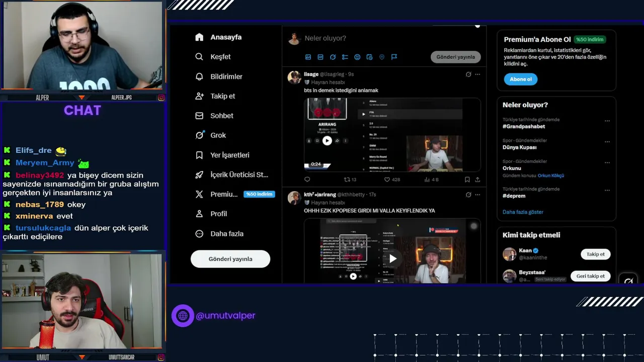
Task: Click Daha fazla göster under trends
Action: tap(523, 212)
